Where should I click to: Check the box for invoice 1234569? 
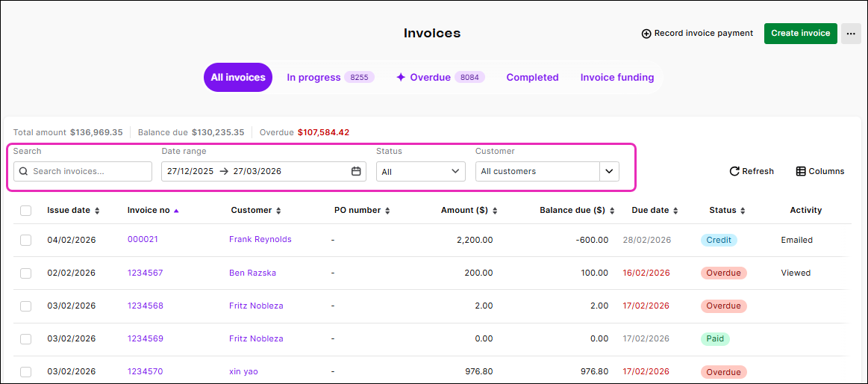[25, 338]
